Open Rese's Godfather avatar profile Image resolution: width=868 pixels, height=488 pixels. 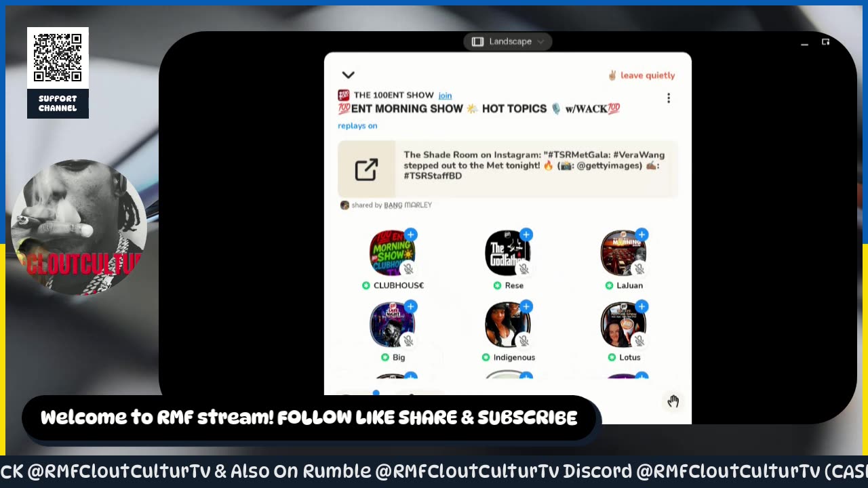(508, 253)
